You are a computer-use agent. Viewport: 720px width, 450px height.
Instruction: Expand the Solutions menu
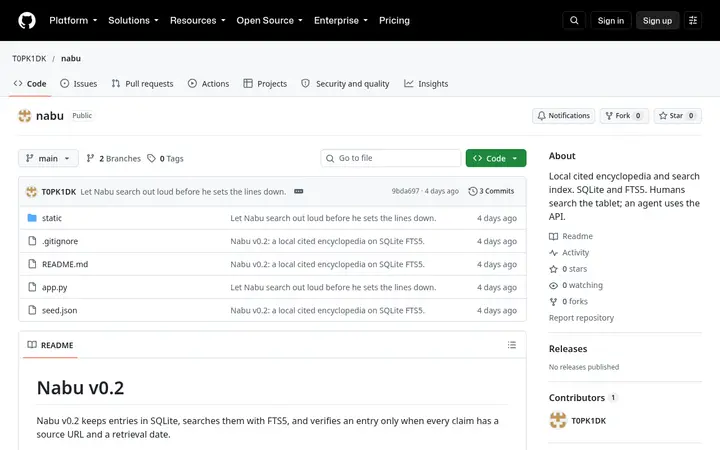pyautogui.click(x=133, y=21)
